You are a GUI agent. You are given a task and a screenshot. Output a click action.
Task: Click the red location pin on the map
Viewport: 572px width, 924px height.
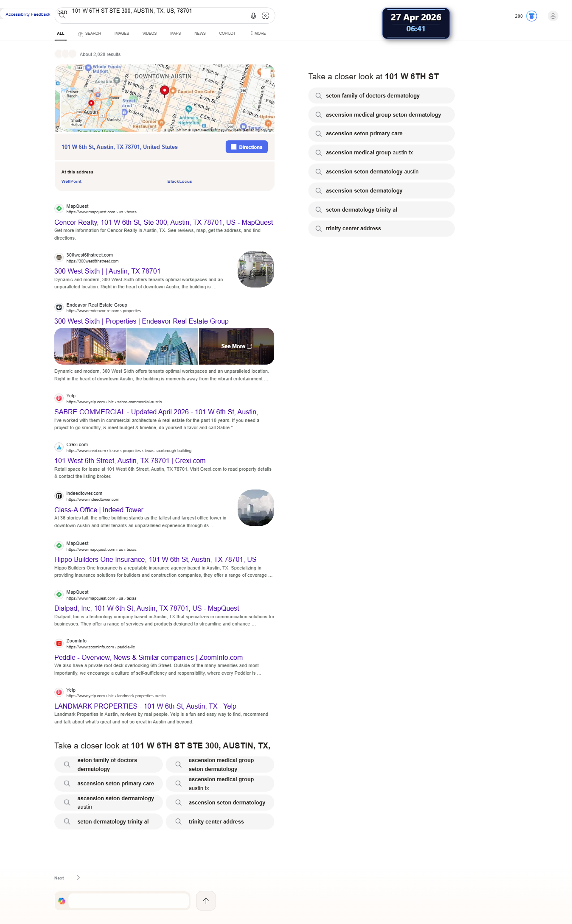[x=165, y=91]
